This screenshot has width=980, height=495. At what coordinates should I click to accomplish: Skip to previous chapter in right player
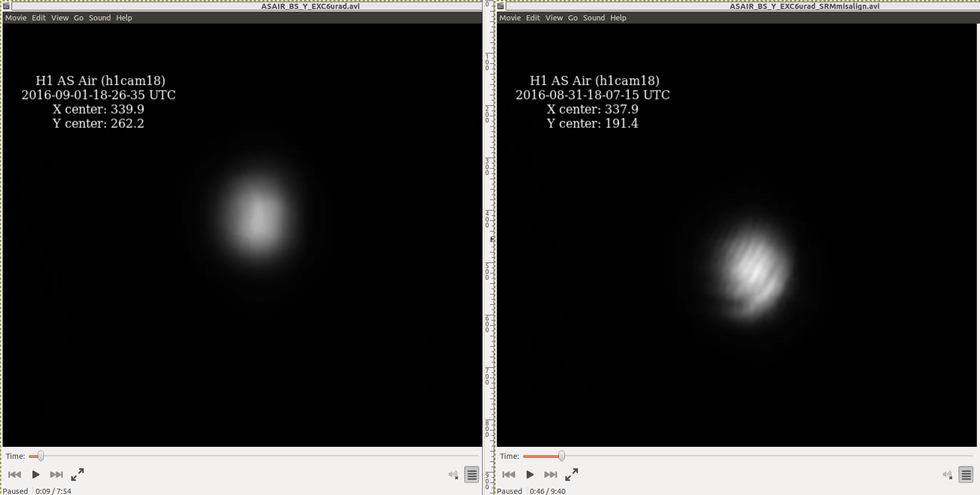509,475
